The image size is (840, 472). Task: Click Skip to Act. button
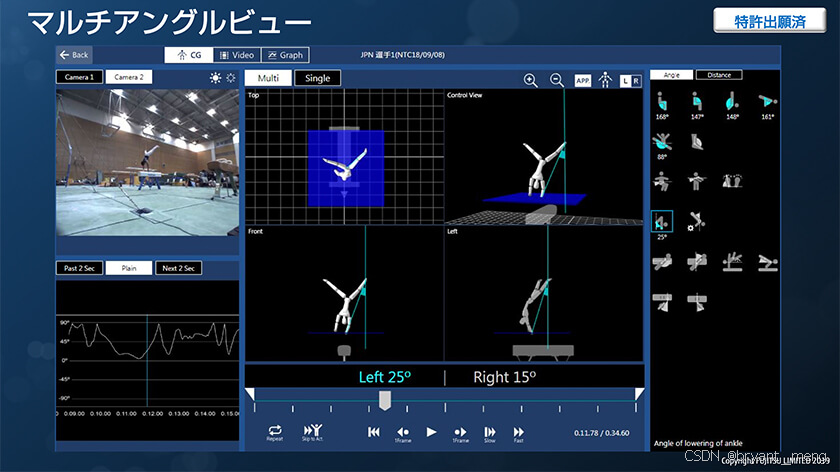(312, 432)
